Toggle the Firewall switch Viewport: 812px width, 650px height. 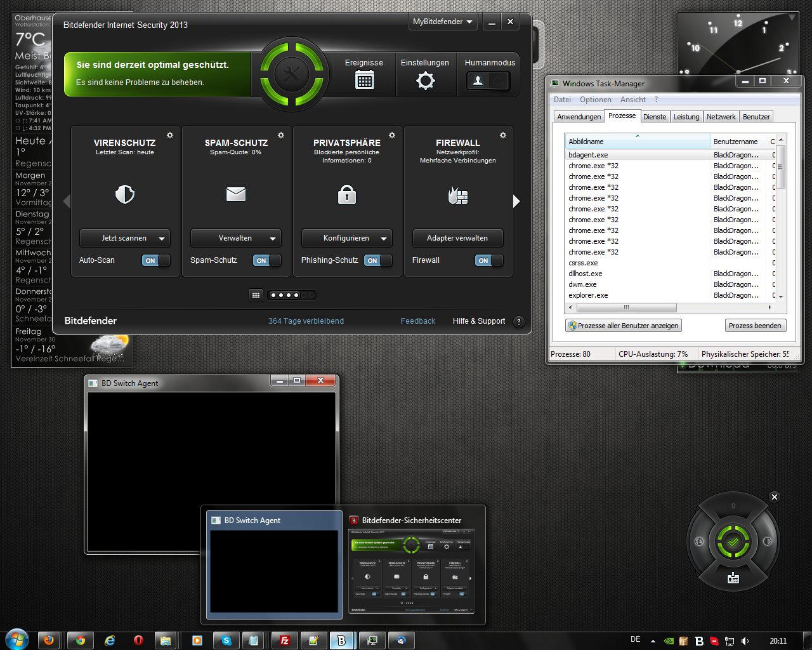pyautogui.click(x=489, y=260)
